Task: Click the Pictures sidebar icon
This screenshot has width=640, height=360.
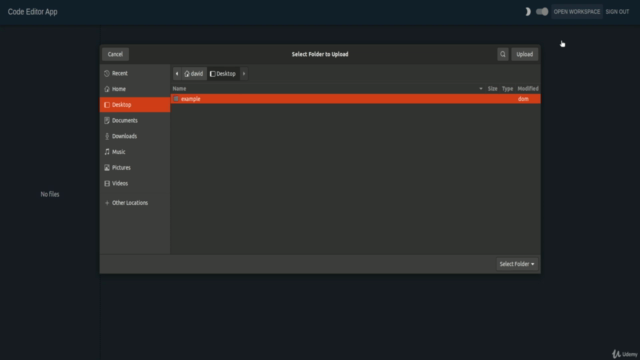Action: click(x=107, y=168)
